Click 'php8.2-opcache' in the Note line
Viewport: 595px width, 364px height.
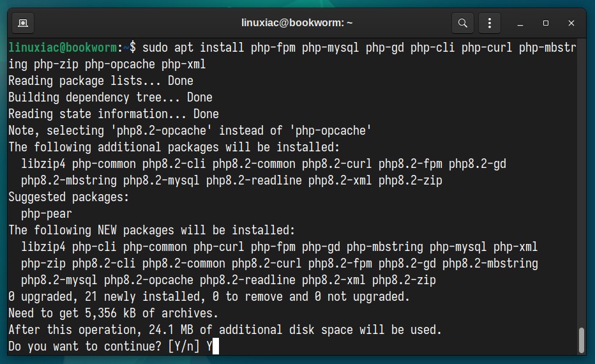click(162, 130)
